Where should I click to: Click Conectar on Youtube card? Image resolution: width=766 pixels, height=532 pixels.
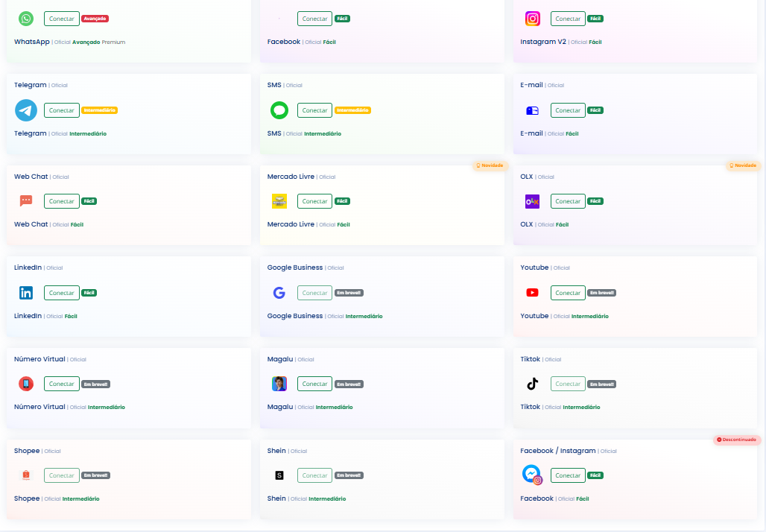pos(568,293)
